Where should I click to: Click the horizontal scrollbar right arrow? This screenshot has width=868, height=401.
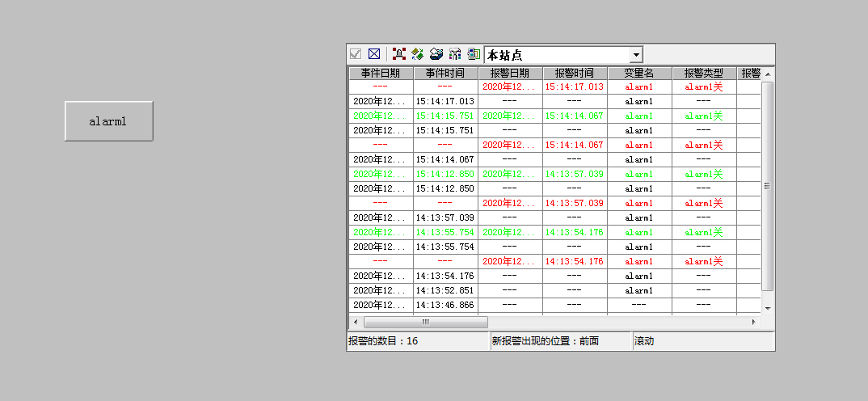tap(753, 322)
